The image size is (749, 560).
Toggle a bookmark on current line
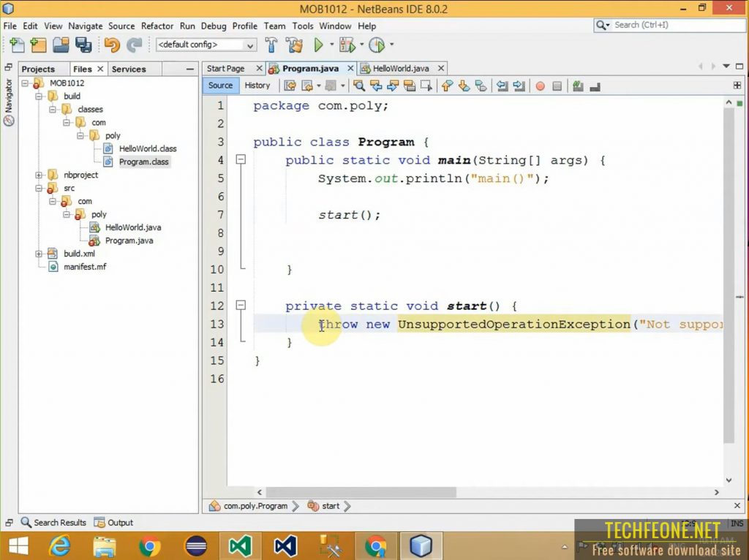[481, 86]
